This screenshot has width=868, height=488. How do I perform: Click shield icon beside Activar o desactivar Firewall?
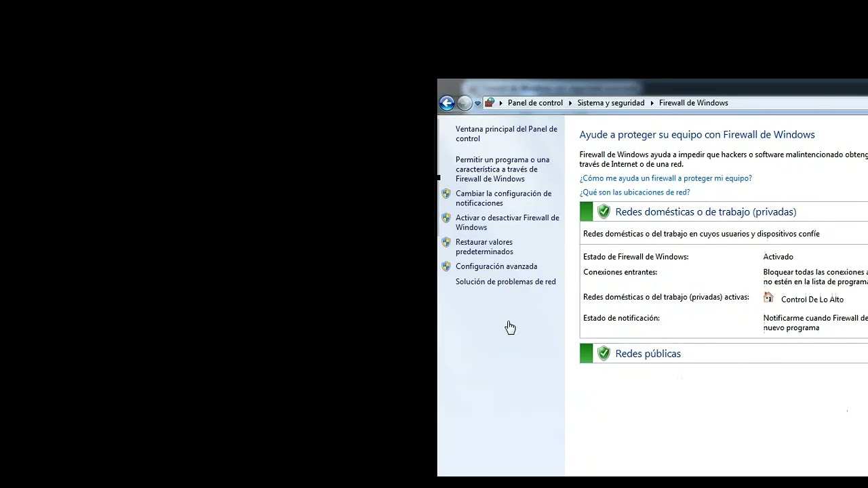pos(446,218)
